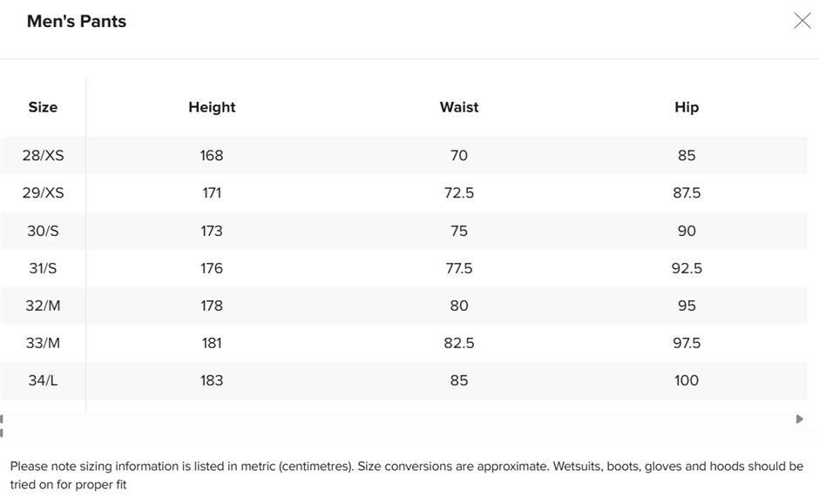Click the Size column header

43,107
